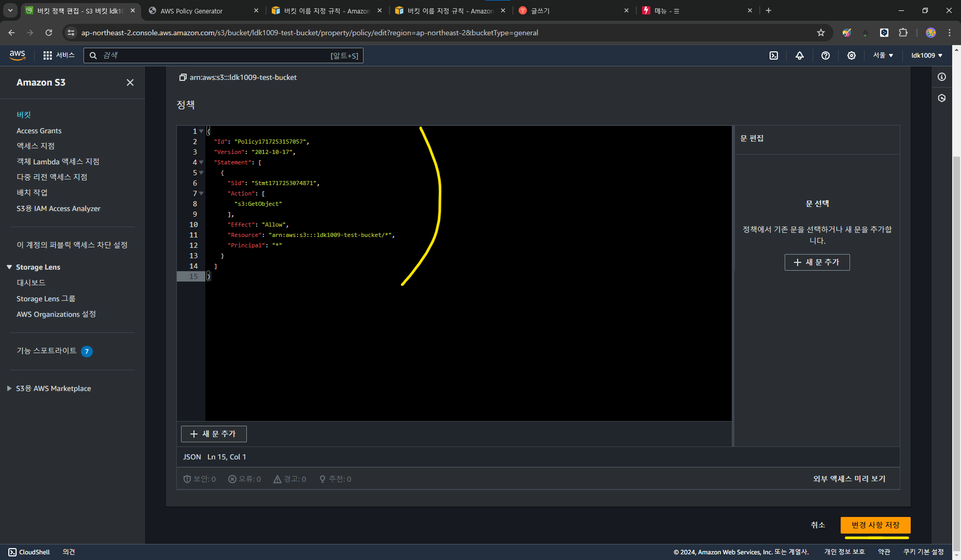Click the security findings count indicator
This screenshot has width=961, height=560.
[x=200, y=479]
